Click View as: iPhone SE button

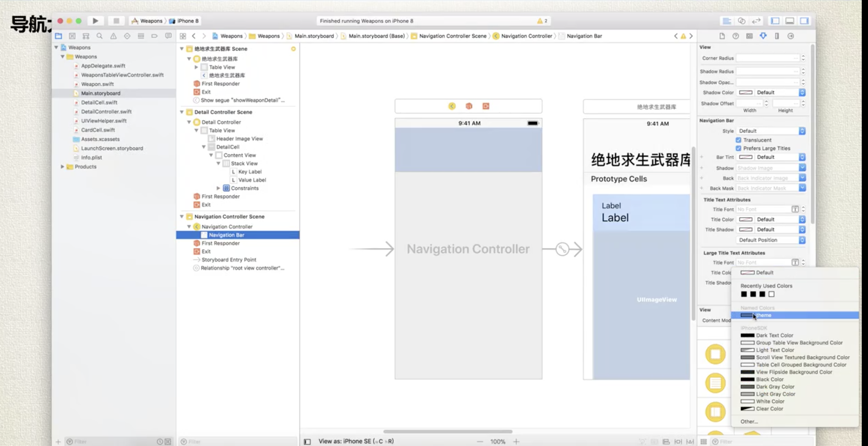pos(356,441)
